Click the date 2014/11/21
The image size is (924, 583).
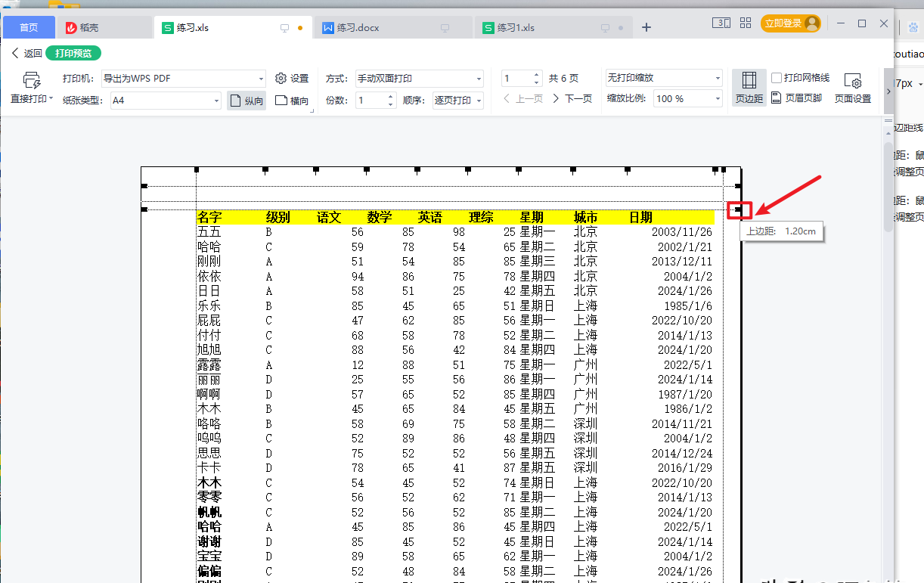[x=682, y=424]
